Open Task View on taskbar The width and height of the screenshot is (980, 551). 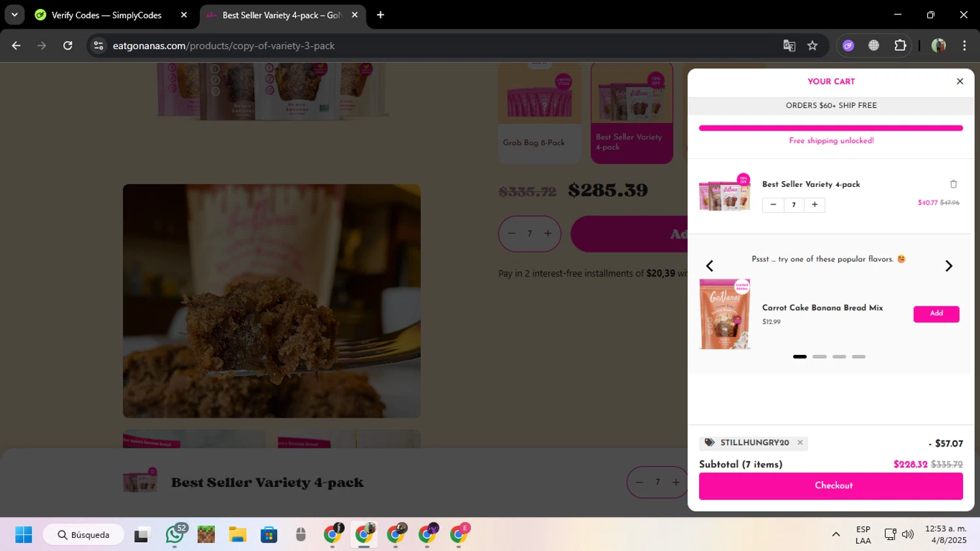(142, 535)
